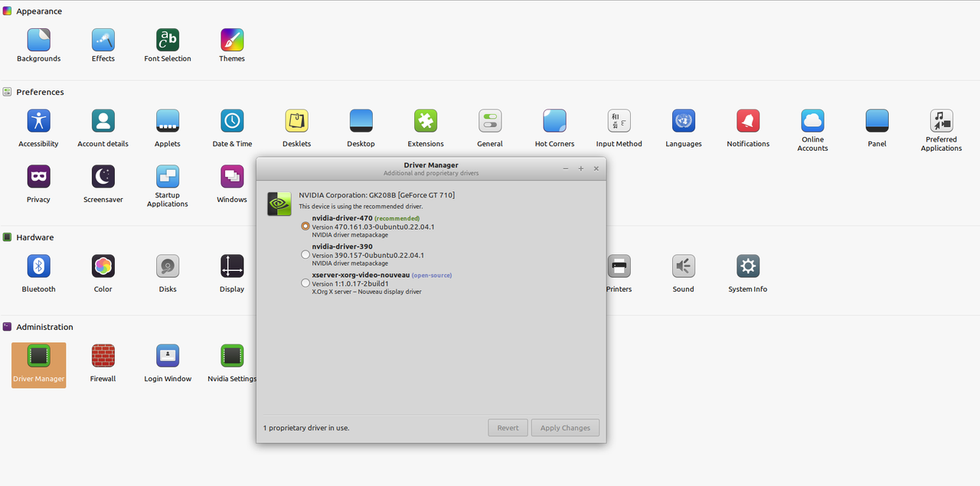The width and height of the screenshot is (980, 486).
Task: Close the Driver Manager dialog
Action: pos(596,168)
